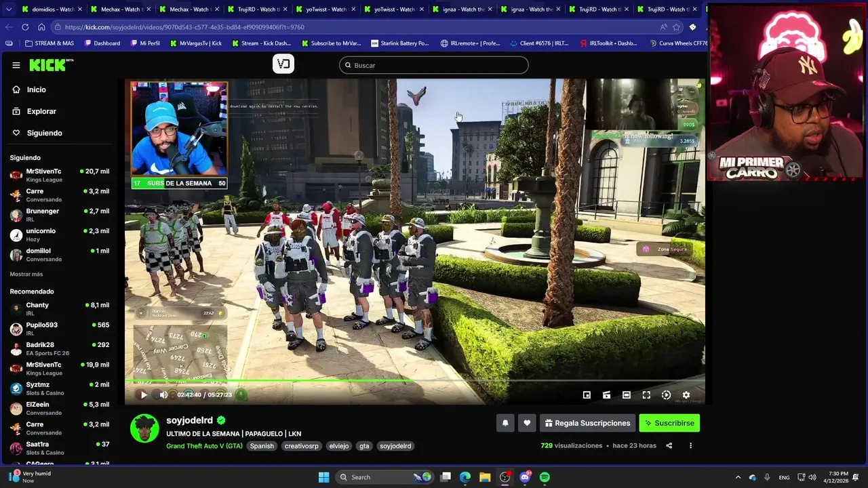This screenshot has height=488, width=868.
Task: Click Regala Suscripciones button
Action: coord(587,423)
